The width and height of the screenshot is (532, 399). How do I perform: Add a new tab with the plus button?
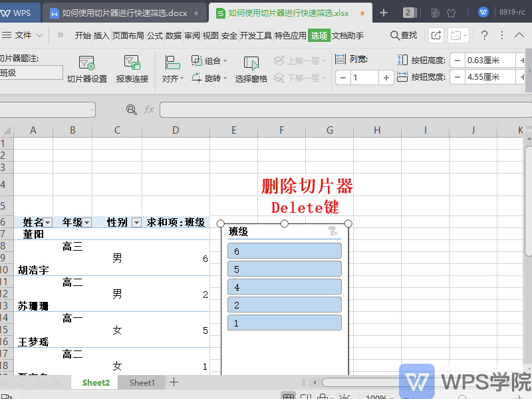tap(384, 13)
